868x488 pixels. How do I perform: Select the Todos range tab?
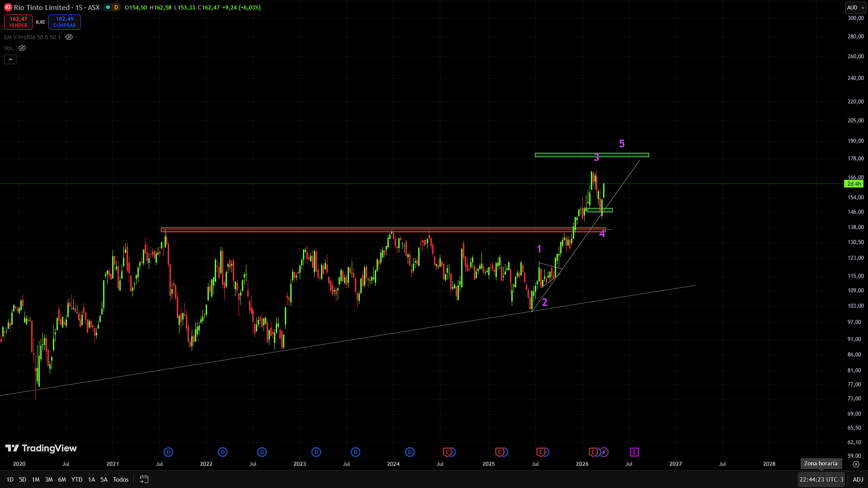click(x=120, y=479)
